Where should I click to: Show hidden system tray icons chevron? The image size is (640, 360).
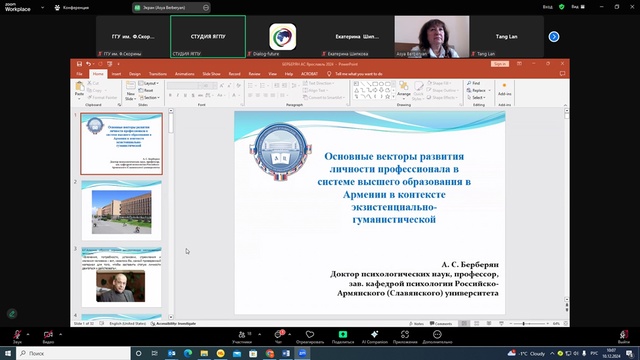[x=552, y=353]
